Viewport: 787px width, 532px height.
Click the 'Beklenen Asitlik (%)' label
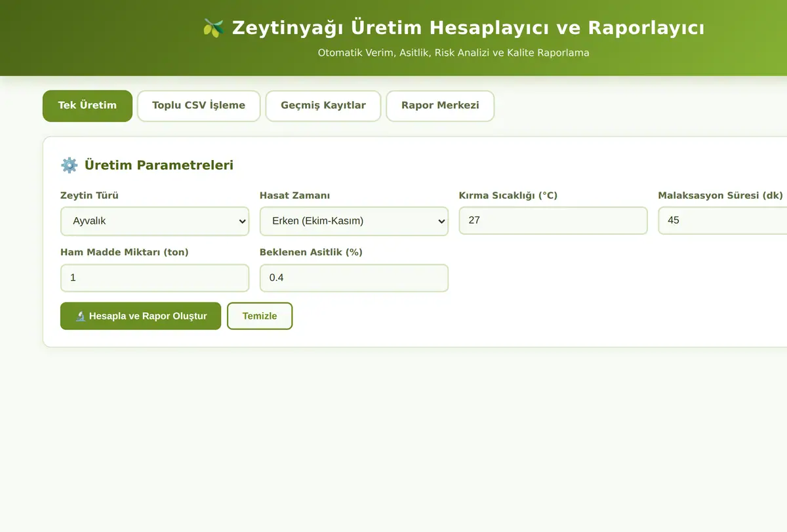311,253
